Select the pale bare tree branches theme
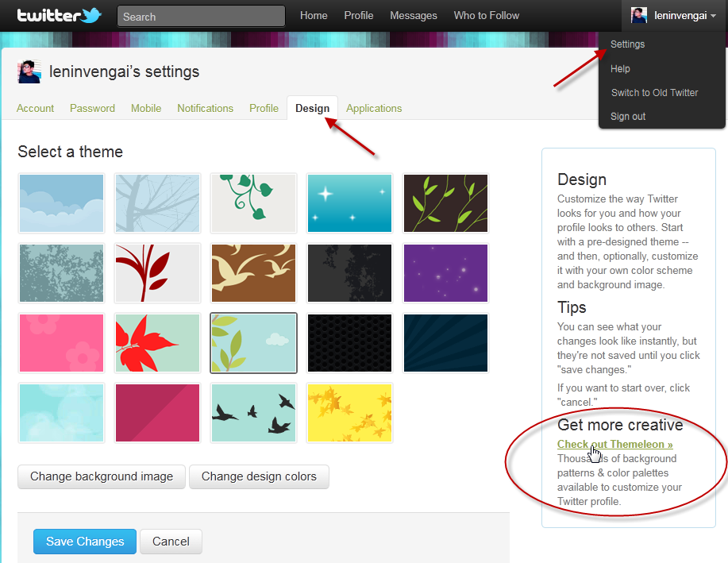 [158, 203]
